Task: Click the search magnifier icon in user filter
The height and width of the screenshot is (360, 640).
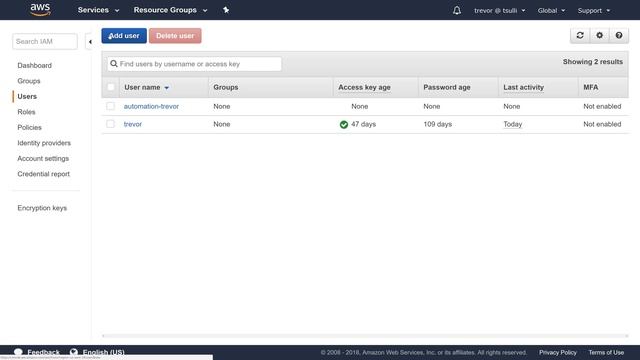Action: pos(114,64)
